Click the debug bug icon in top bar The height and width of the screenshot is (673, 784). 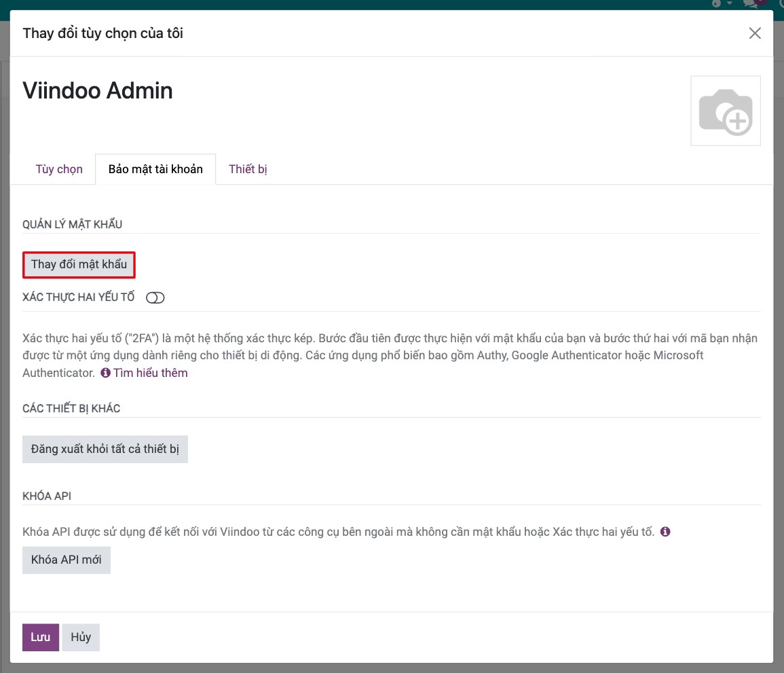(717, 3)
